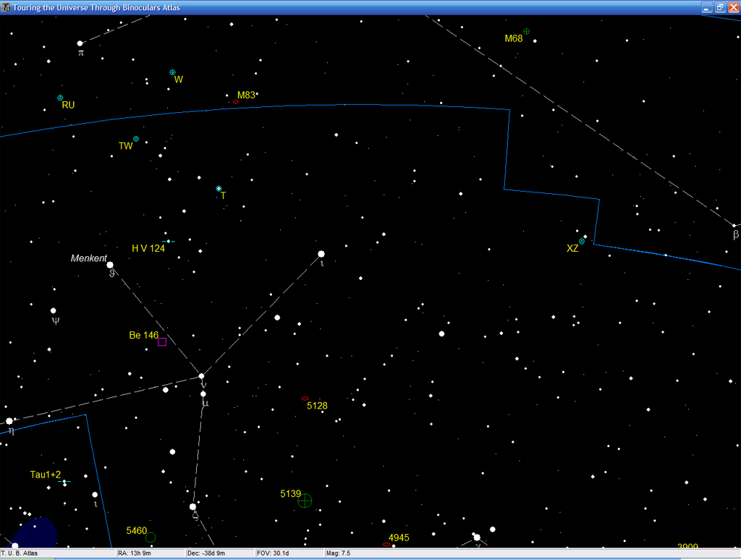Viewport: 741px width, 560px height.
Task: Click the '4945' object label
Action: 399,538
